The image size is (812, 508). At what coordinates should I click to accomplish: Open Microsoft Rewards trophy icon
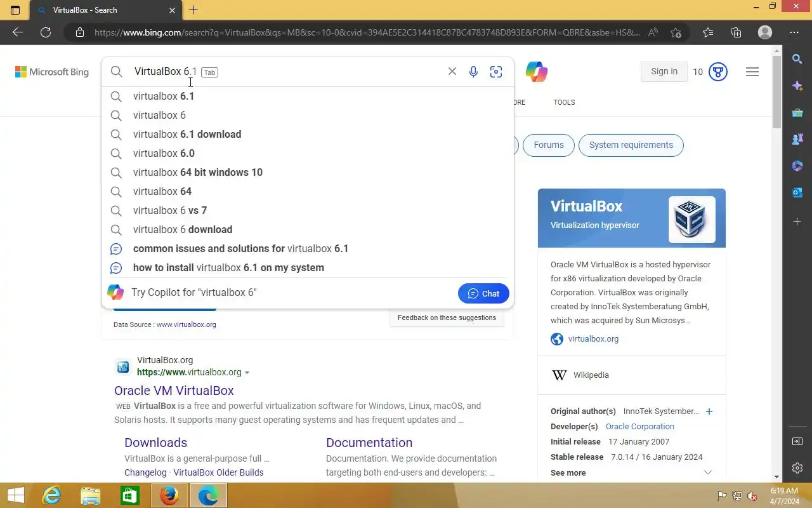pyautogui.click(x=717, y=72)
